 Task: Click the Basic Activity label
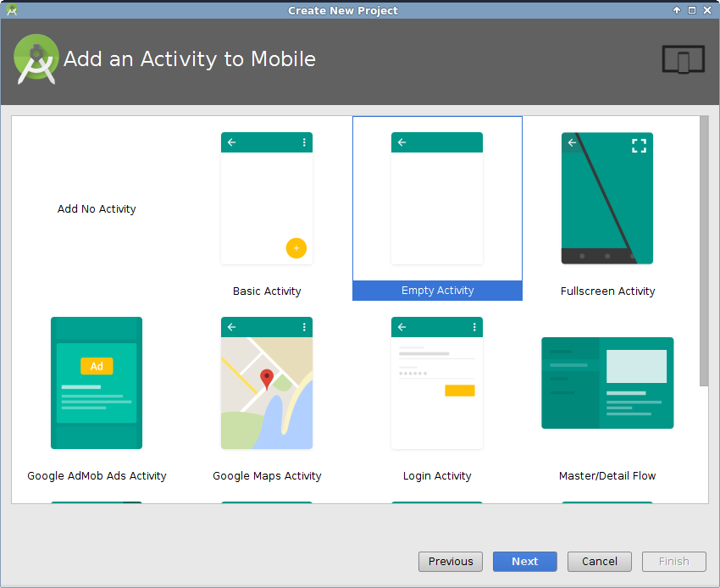click(267, 291)
